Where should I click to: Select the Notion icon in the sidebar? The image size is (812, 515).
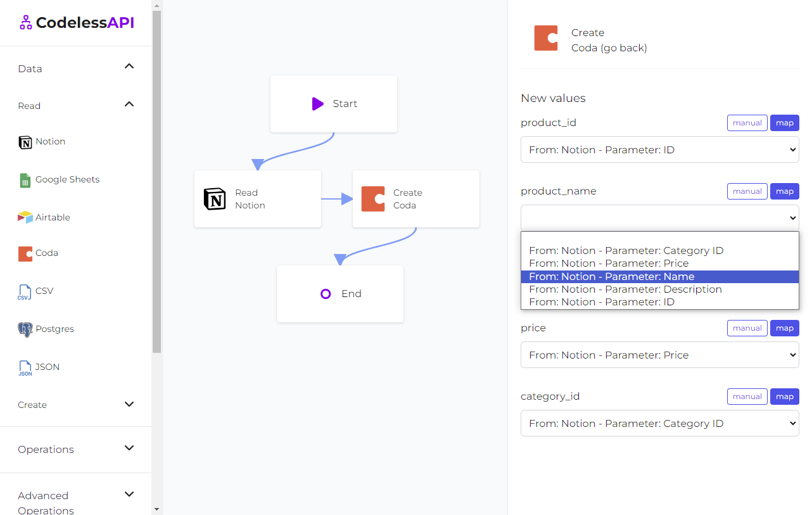[x=25, y=142]
